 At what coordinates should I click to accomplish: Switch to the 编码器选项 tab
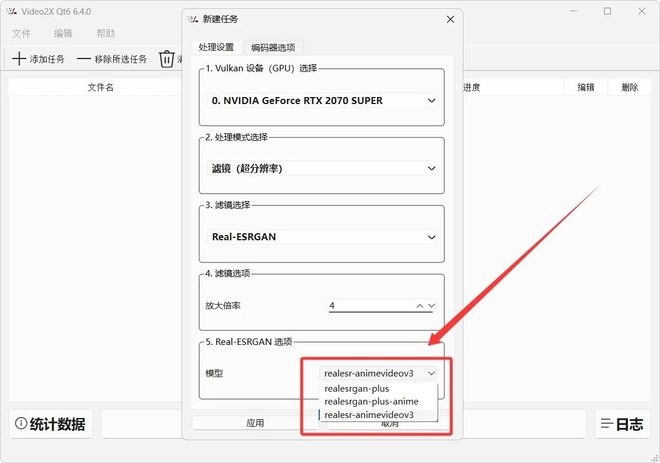click(273, 48)
